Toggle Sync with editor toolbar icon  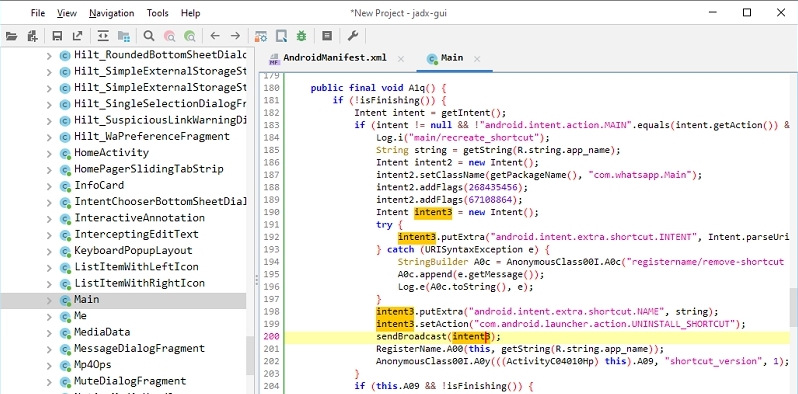(x=103, y=36)
